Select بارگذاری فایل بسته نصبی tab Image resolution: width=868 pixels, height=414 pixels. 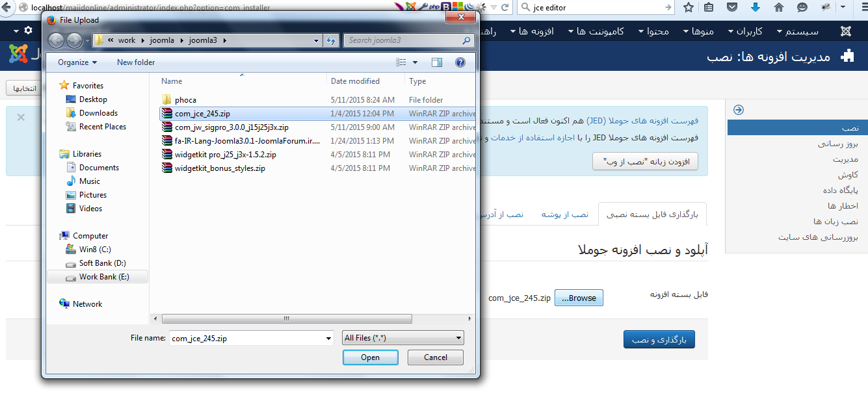point(652,214)
